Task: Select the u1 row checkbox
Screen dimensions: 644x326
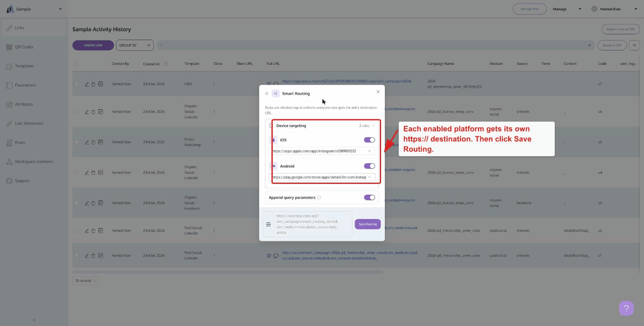Action: 76,256
